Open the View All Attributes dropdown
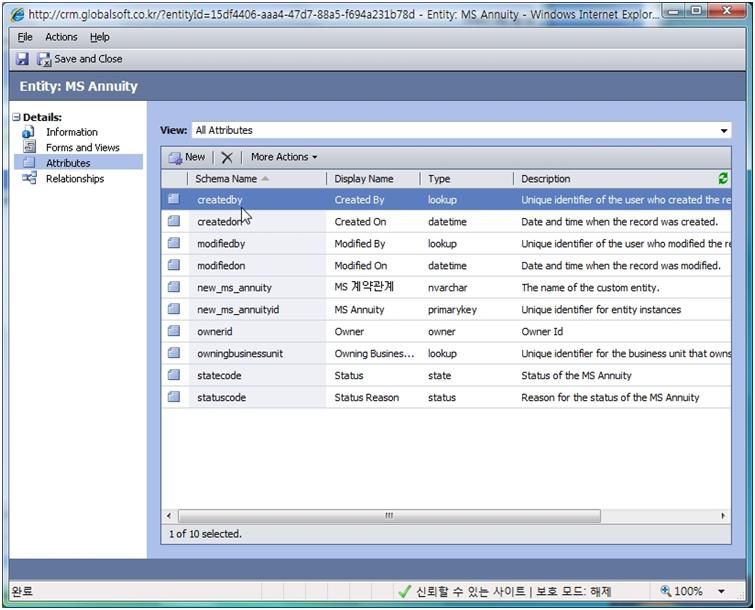This screenshot has width=755, height=610. (724, 130)
